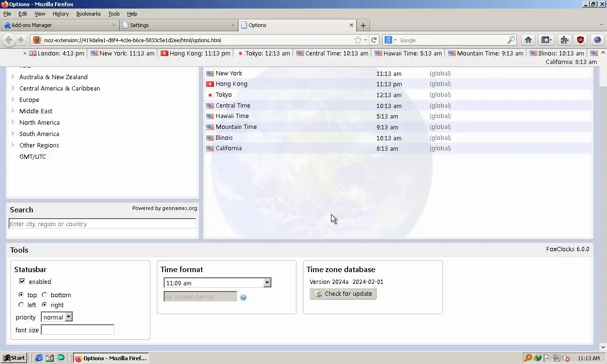Screen dimensions: 607x364
Task: Open the priority normal dropdown
Action: point(57,317)
